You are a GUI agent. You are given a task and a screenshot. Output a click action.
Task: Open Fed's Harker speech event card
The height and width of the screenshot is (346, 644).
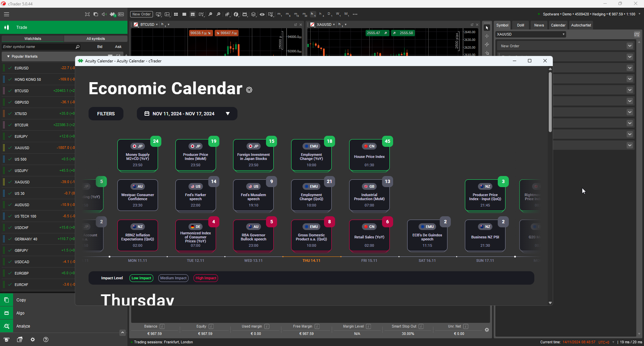(x=196, y=195)
